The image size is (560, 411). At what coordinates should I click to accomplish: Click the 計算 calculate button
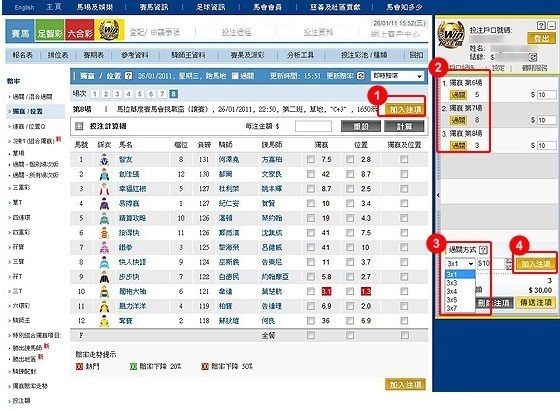point(404,126)
